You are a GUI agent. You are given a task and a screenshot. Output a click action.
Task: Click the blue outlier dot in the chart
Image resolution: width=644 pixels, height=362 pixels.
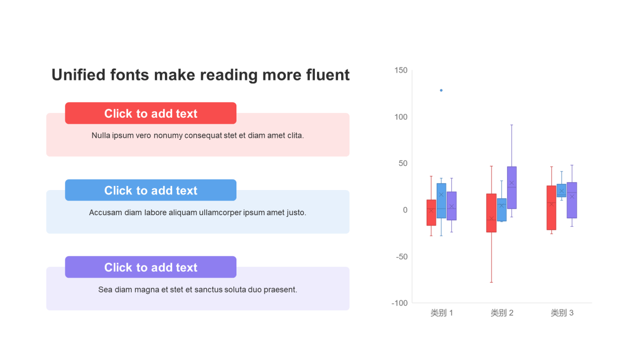[441, 90]
